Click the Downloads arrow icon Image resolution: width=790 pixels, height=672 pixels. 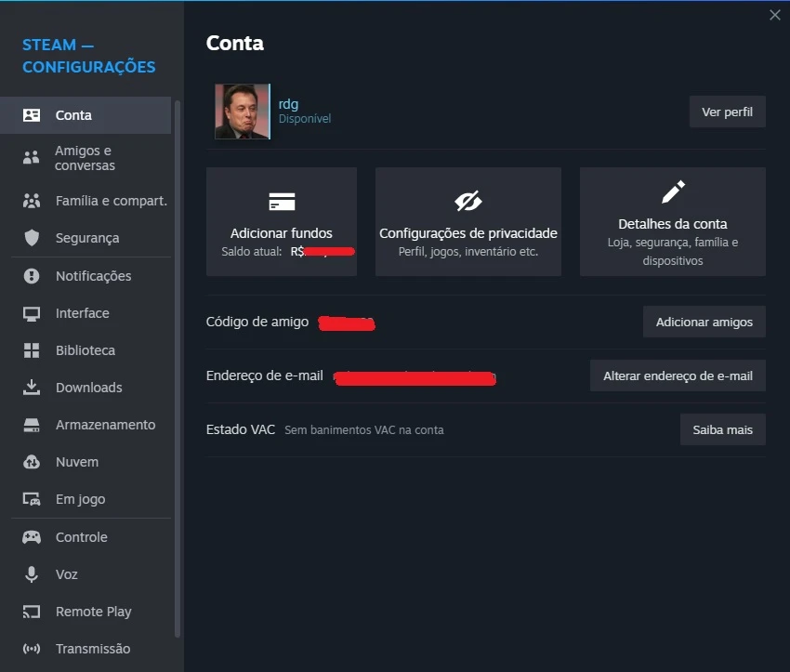coord(32,388)
